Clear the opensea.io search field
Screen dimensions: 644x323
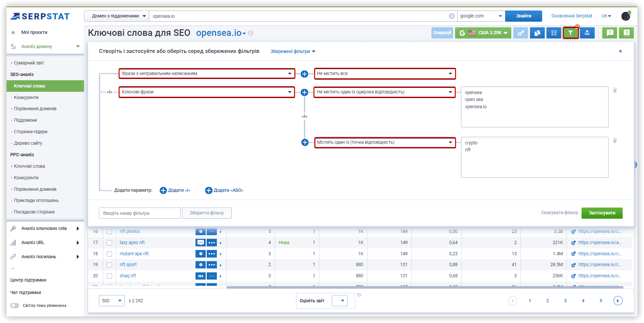click(x=452, y=16)
